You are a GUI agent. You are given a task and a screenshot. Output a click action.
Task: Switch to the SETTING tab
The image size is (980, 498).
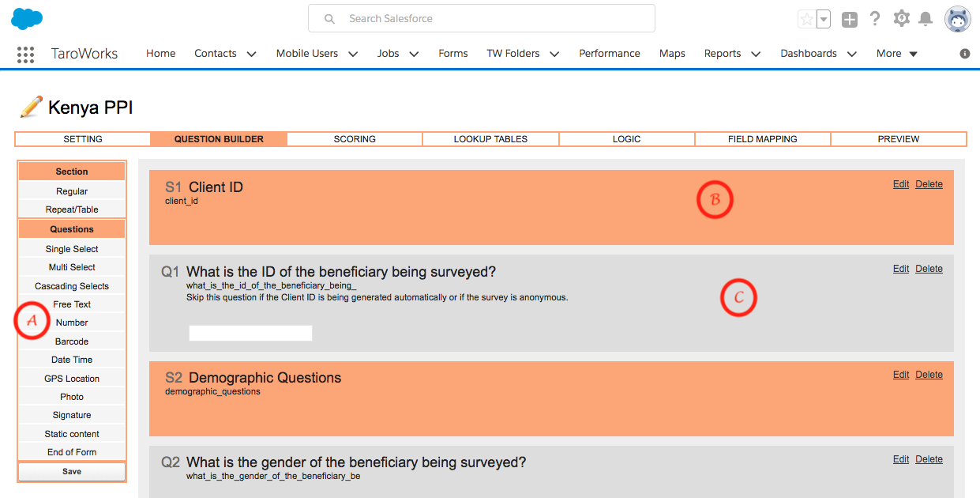coord(83,139)
